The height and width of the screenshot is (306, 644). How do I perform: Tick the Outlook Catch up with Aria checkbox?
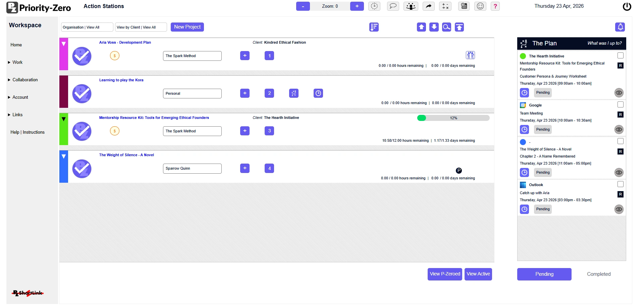[621, 184]
